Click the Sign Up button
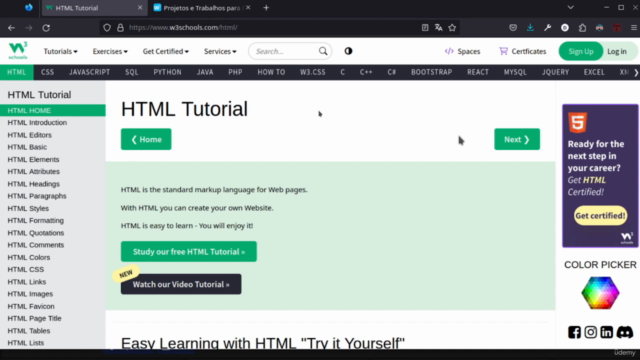The height and width of the screenshot is (360, 640). pos(581,51)
